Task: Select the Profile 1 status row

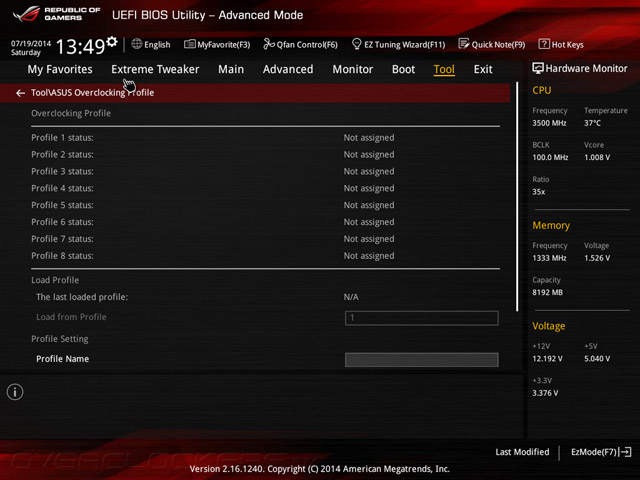Action: [x=265, y=138]
